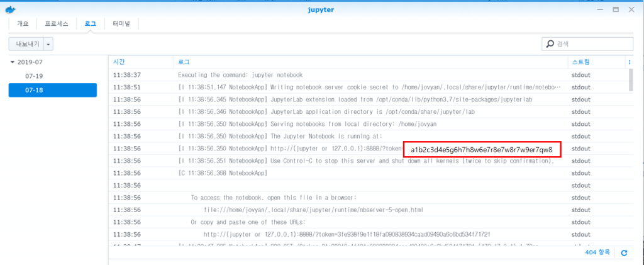Screen dimensions: 644x265
Task: Select the 'Executing the command: jupyter notebook' row
Action: click(x=369, y=75)
